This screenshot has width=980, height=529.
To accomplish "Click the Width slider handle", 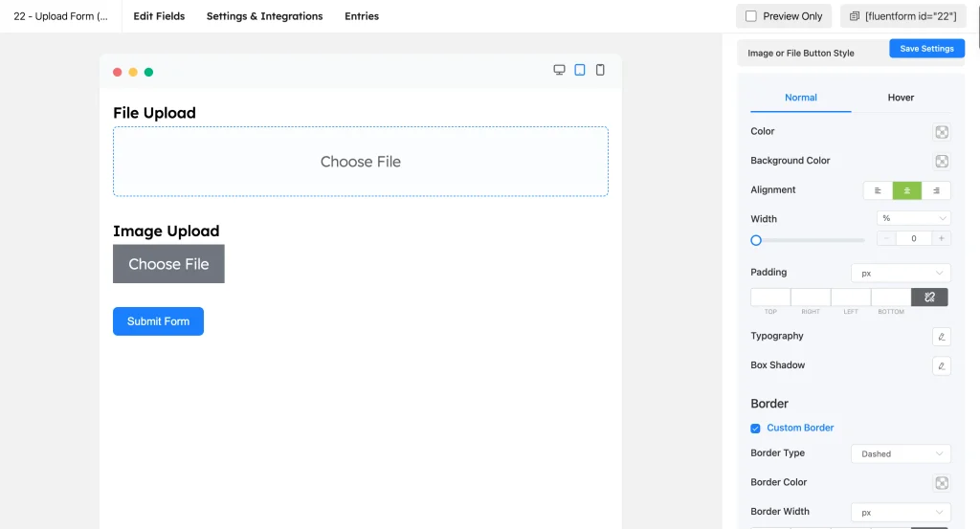I will (x=756, y=240).
